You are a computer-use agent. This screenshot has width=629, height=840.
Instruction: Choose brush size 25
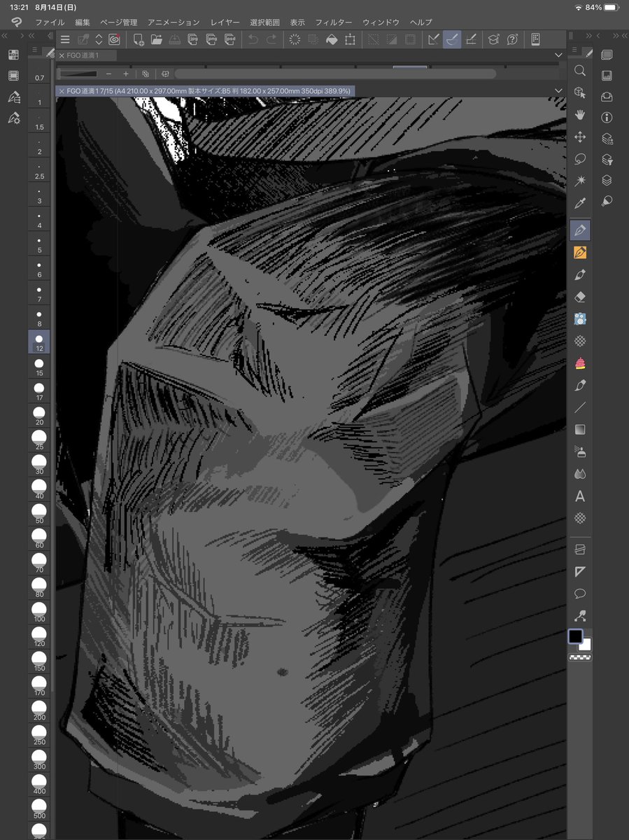click(39, 439)
